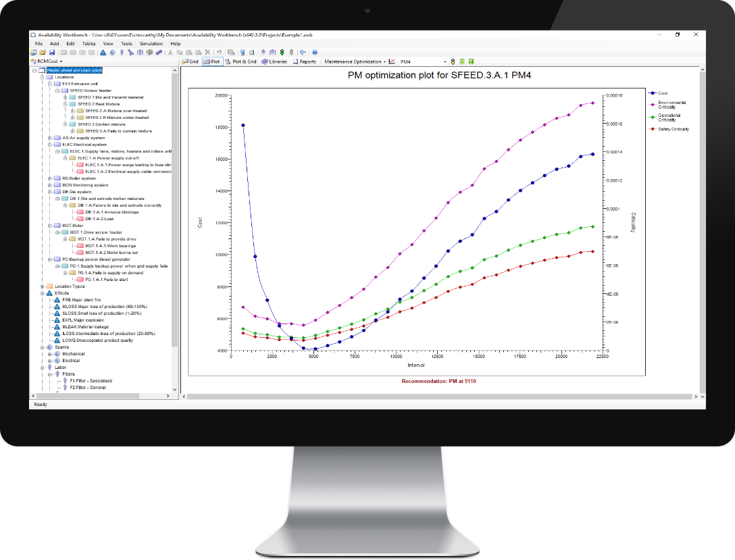Toggle the Plot view button

(212, 61)
